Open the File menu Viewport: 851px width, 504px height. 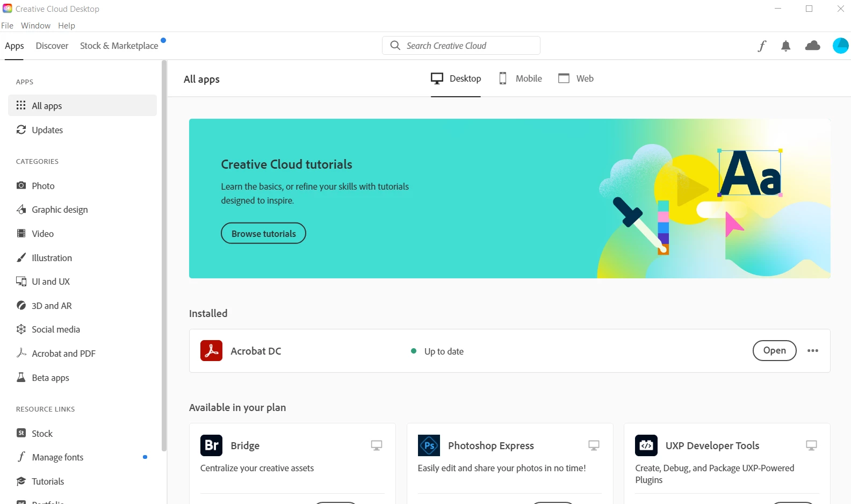pyautogui.click(x=8, y=25)
